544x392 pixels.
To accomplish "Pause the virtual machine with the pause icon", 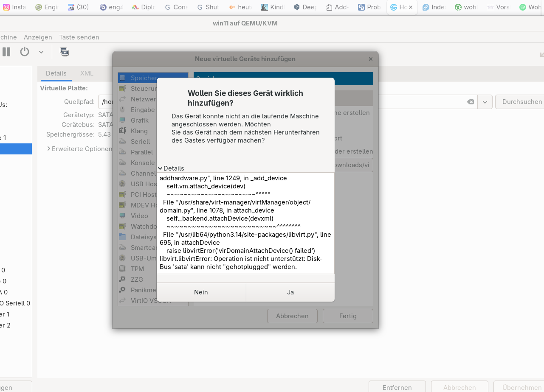I will [6, 52].
